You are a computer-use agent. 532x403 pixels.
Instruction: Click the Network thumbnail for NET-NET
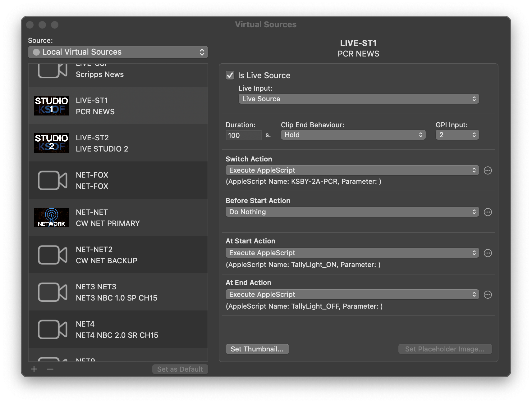click(x=52, y=217)
